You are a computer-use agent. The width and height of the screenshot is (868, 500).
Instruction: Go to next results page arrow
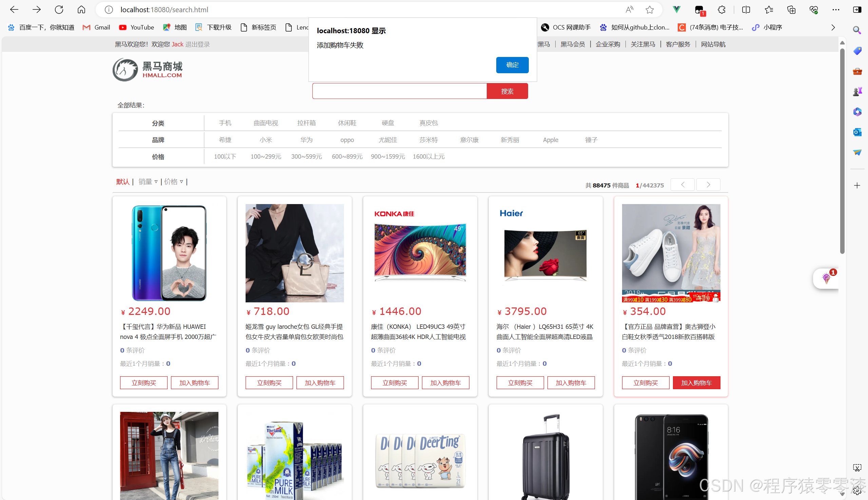(x=708, y=185)
